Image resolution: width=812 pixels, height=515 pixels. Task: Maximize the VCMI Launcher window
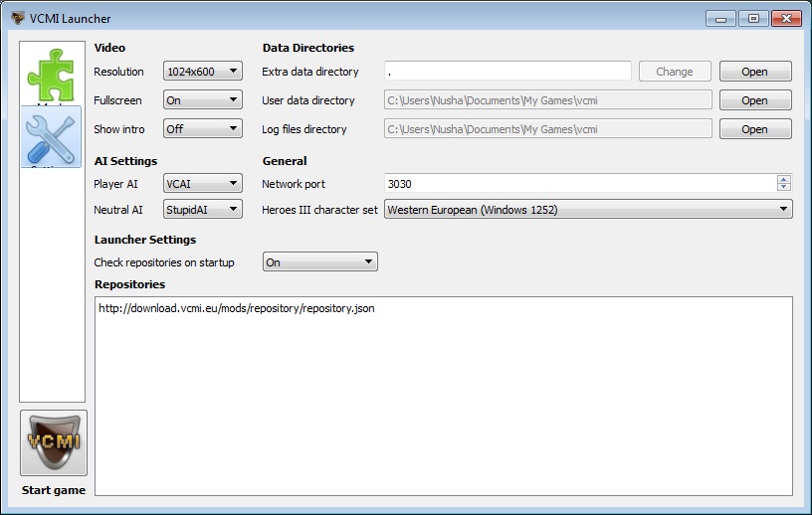[752, 18]
